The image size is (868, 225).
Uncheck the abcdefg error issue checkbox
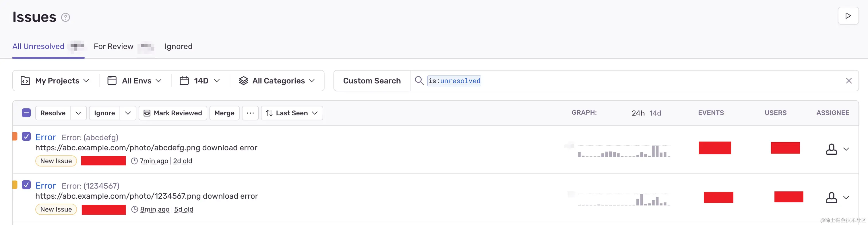coord(26,136)
